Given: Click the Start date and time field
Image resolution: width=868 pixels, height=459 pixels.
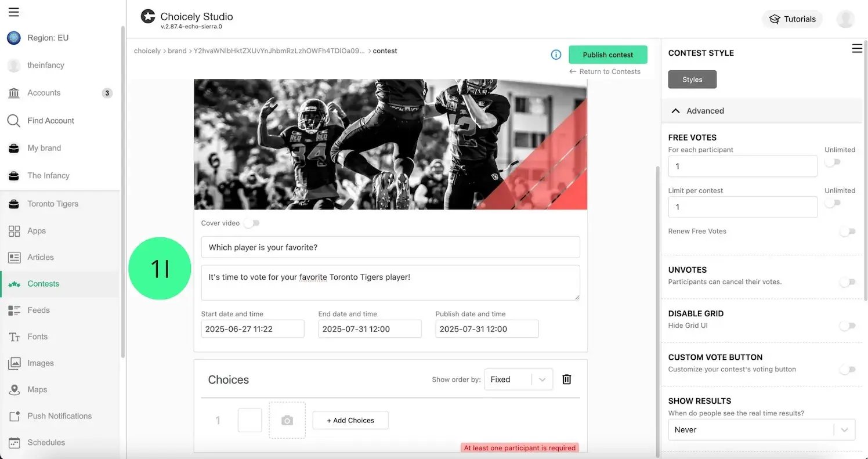Looking at the screenshot, I should [x=252, y=329].
